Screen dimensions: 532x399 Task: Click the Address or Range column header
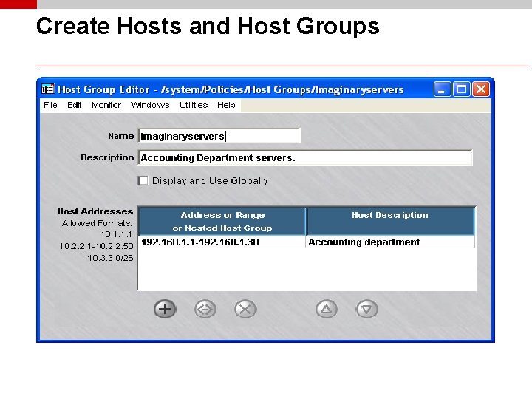(222, 221)
